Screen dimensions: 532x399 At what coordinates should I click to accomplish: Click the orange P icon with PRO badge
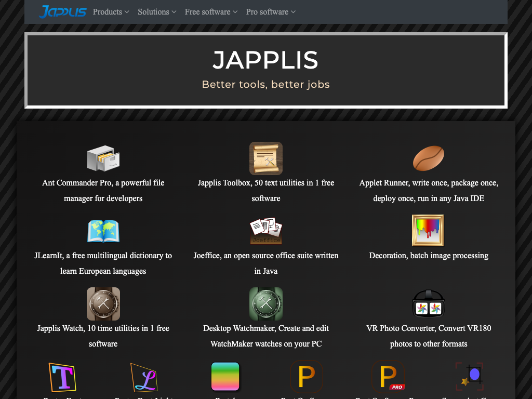[388, 377]
